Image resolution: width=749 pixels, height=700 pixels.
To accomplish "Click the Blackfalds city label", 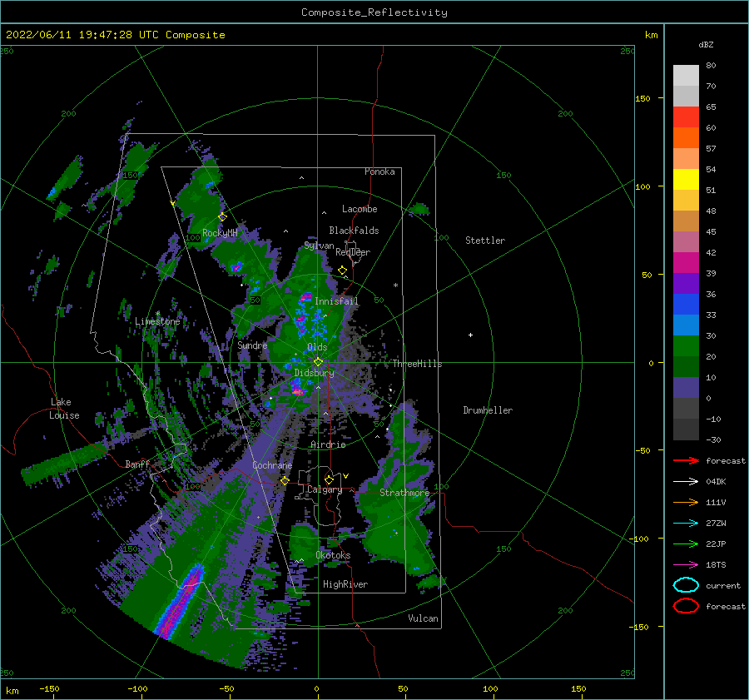I will (x=354, y=231).
